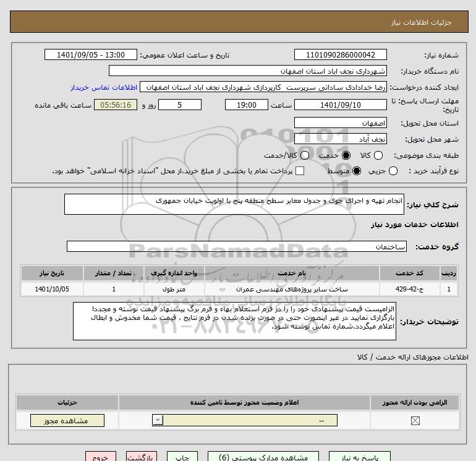476x461 pixels.
Task: Choose the جزیی purchase process option
Action: [393, 171]
